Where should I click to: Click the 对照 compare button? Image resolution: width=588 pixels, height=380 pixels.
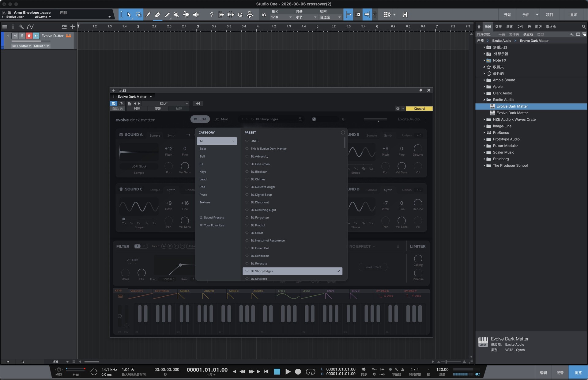pyautogui.click(x=137, y=108)
